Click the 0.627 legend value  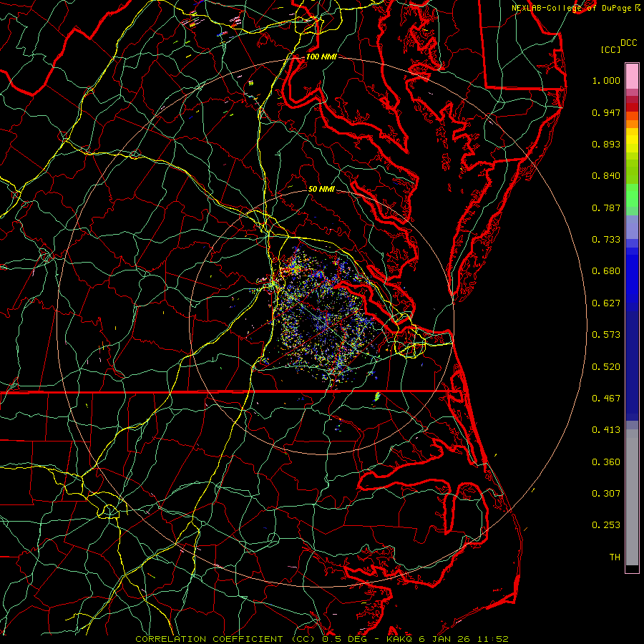[606, 303]
